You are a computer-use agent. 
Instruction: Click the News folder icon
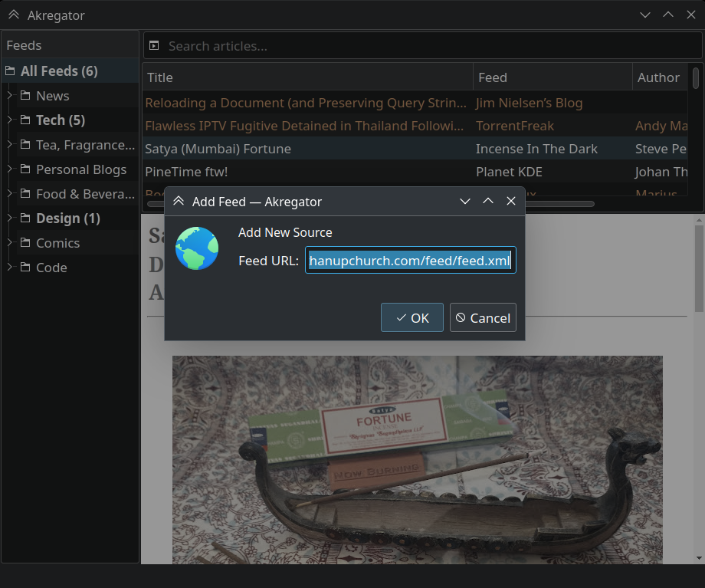coord(25,96)
